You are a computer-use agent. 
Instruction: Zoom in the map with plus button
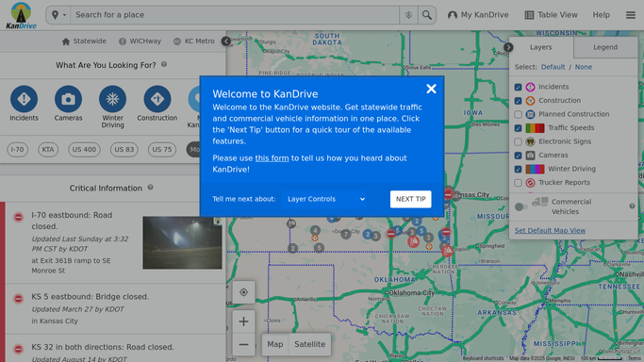point(243,321)
